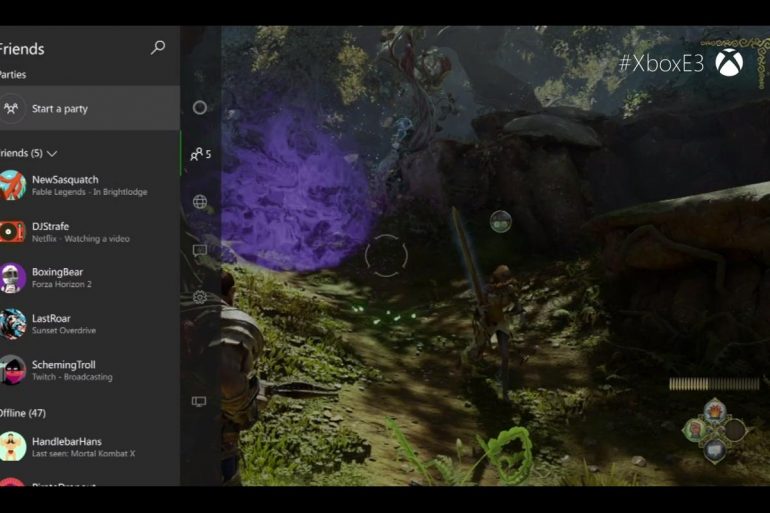
Task: Click the Xbox logo at top right
Action: (x=729, y=63)
